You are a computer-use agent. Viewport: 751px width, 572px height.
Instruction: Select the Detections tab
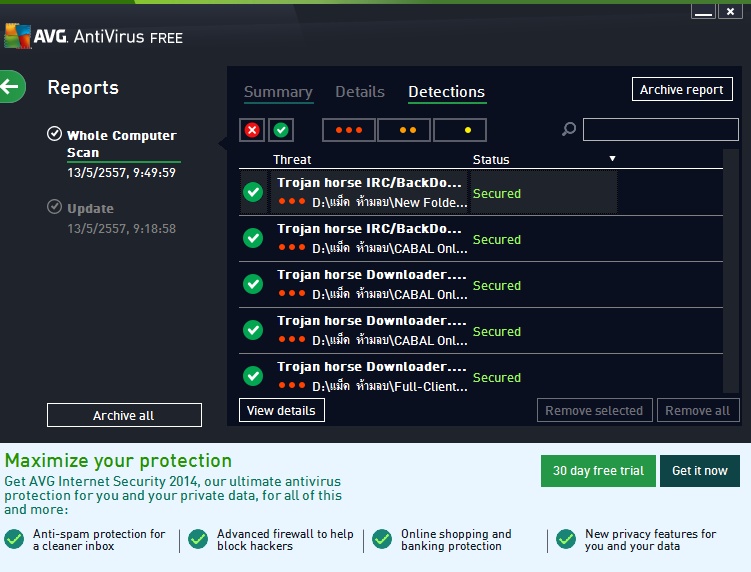pyautogui.click(x=446, y=92)
